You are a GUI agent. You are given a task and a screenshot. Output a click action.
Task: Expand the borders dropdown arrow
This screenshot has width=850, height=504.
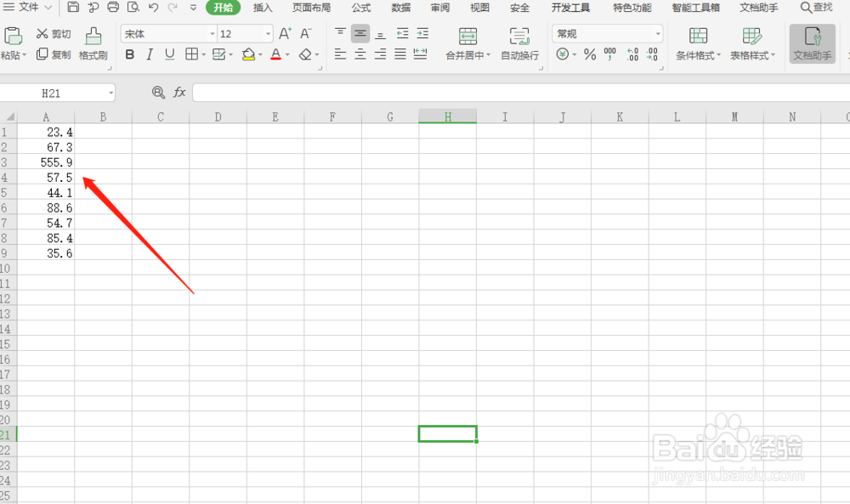coord(203,54)
